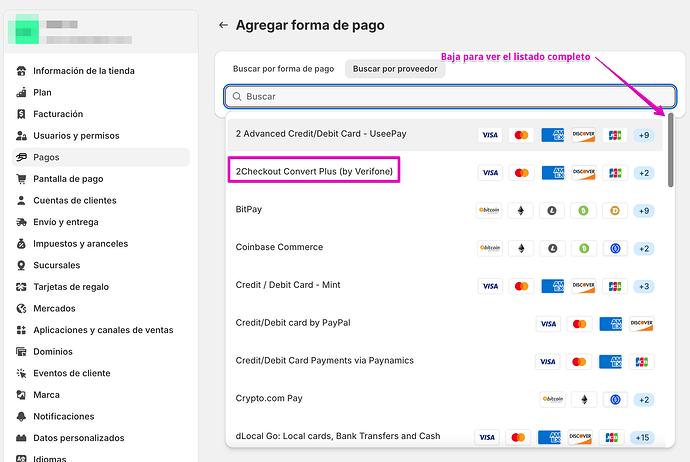Open Información de la tienda settings

pos(84,71)
